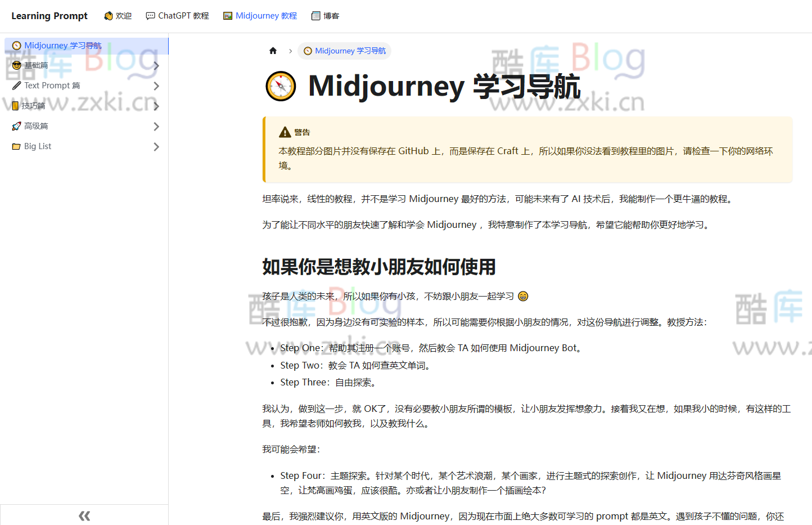Expand the 基础篇 sidebar section

tap(156, 65)
